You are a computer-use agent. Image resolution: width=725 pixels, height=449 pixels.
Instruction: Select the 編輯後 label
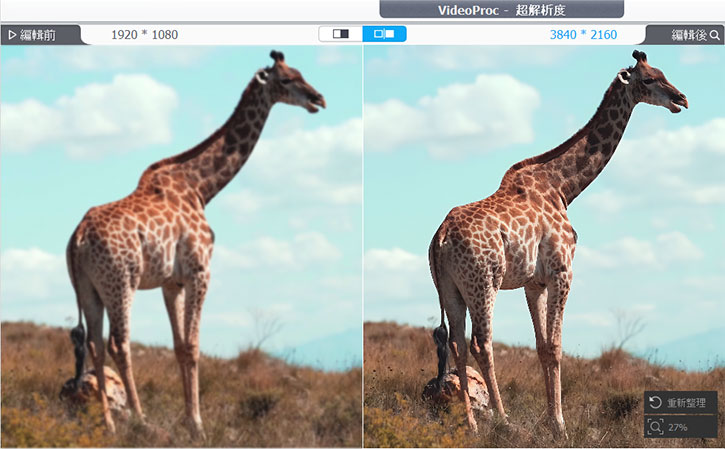coord(688,35)
